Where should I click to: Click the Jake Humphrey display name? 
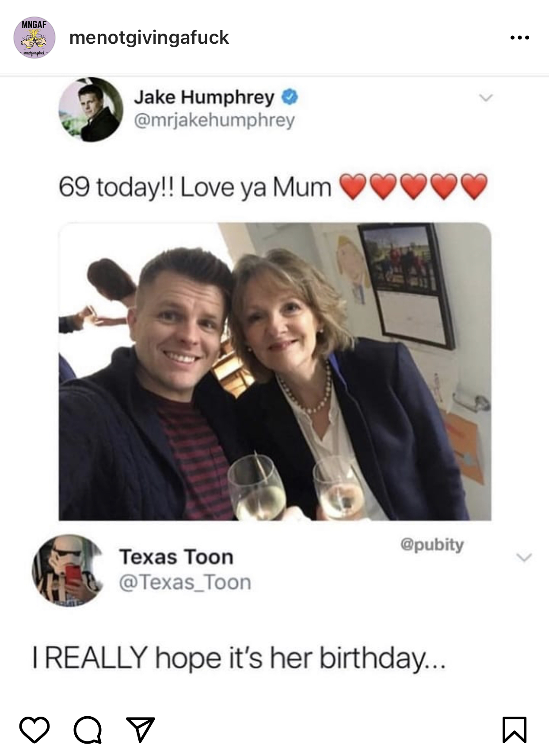204,97
